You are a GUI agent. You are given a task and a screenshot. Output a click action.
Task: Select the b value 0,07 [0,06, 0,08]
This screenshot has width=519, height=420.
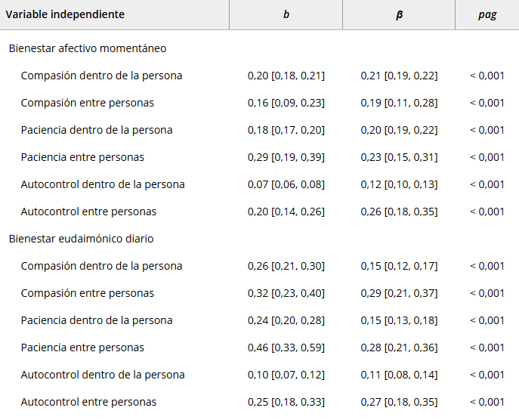pyautogui.click(x=286, y=184)
